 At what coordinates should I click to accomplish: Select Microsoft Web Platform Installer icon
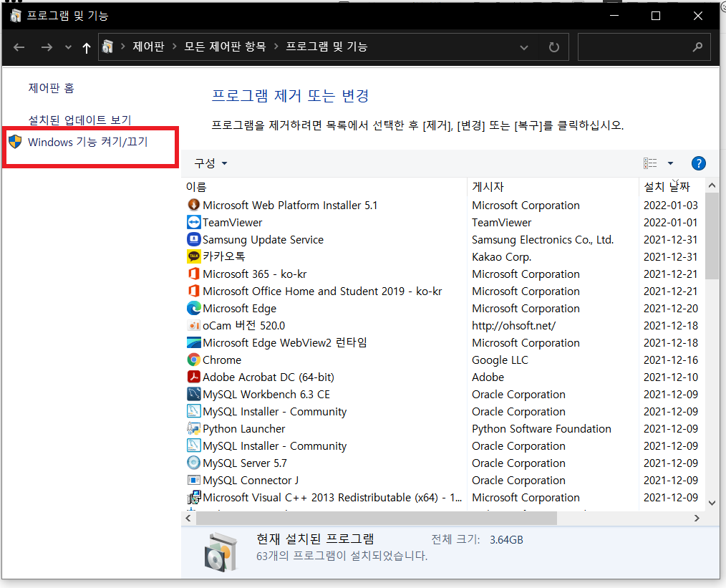193,205
